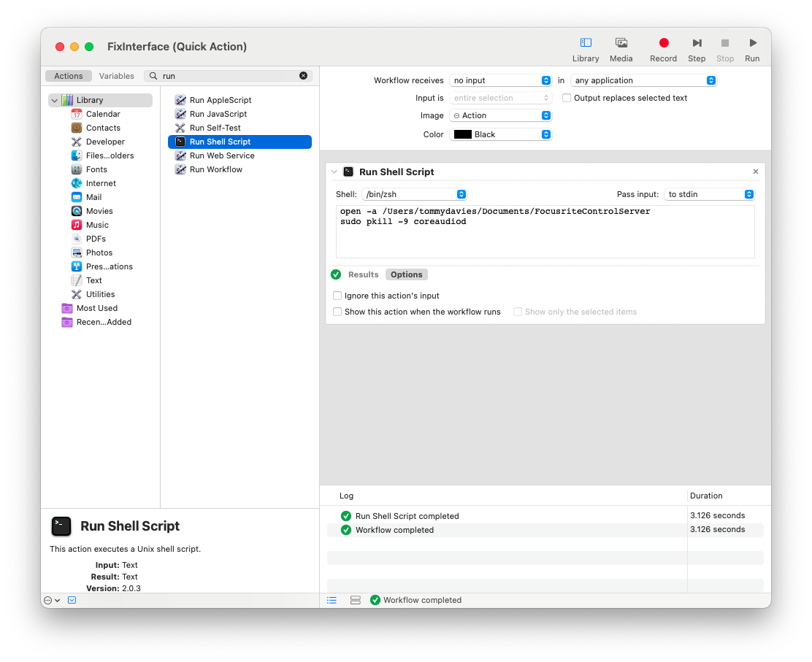812x662 pixels.
Task: Remove the Run Shell Script action
Action: pos(756,172)
